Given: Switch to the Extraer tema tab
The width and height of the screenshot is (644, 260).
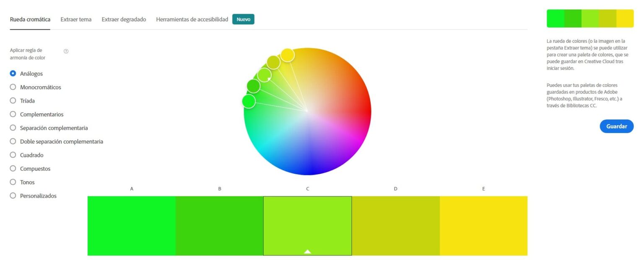Looking at the screenshot, I should pyautogui.click(x=76, y=19).
